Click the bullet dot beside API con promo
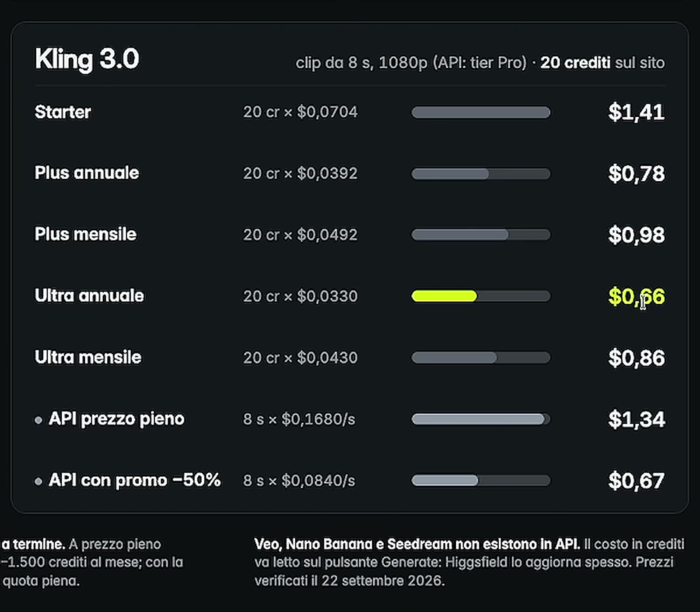This screenshot has width=700, height=612. click(38, 482)
